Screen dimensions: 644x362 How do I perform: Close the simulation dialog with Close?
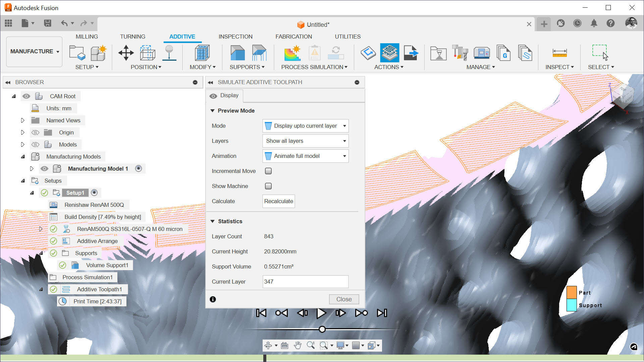pyautogui.click(x=344, y=299)
